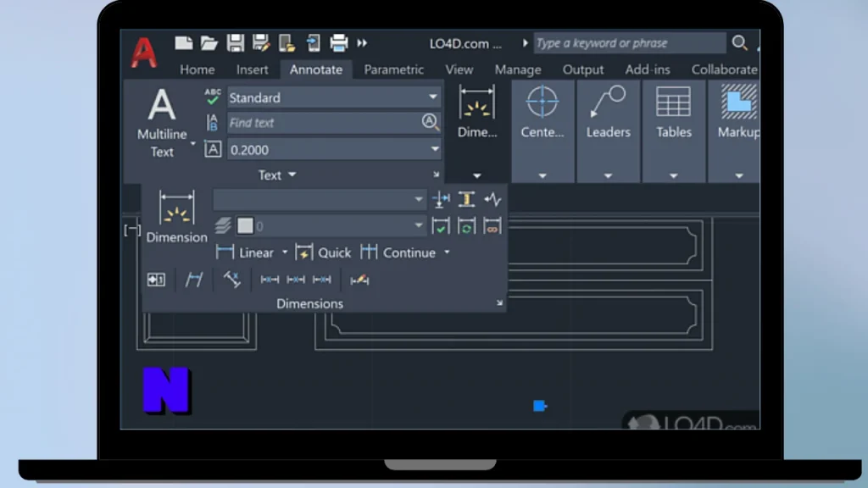Click the Quick dimension button
This screenshot has height=488, width=868.
[x=323, y=252]
